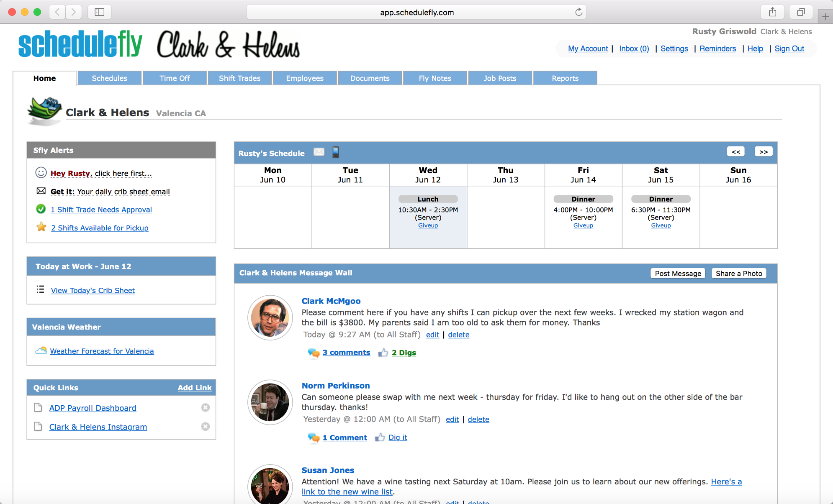Click the cloud weather icon
The width and height of the screenshot is (833, 504).
[41, 350]
